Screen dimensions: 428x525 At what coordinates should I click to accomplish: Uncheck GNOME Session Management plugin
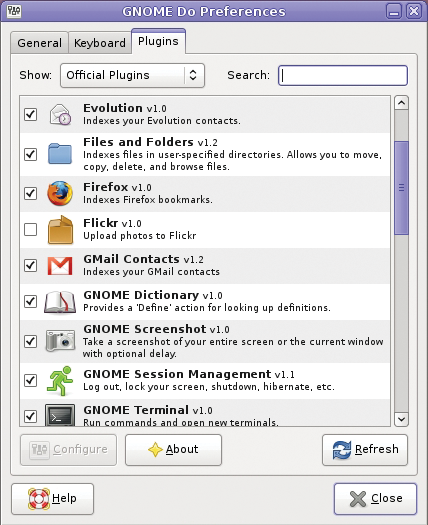(30, 380)
